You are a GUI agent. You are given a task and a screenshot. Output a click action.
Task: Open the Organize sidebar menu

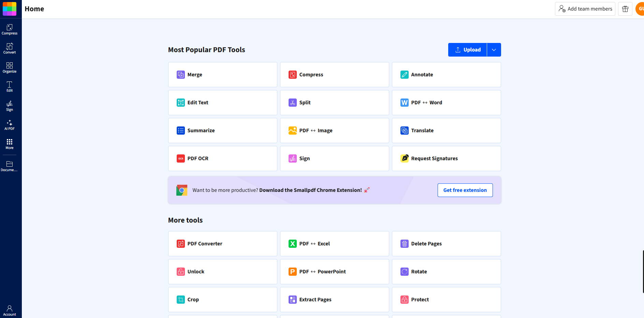click(10, 68)
